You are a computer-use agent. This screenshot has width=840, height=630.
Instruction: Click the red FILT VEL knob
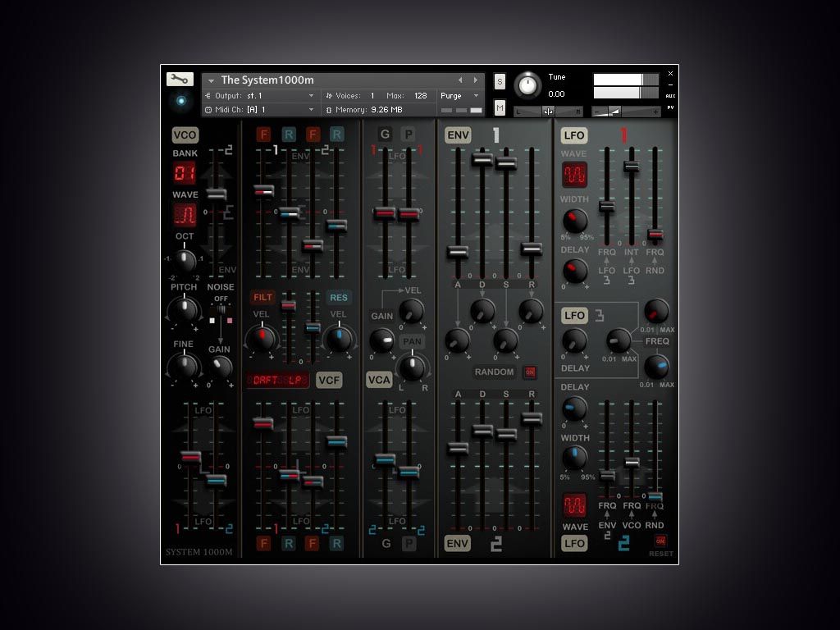coord(262,337)
